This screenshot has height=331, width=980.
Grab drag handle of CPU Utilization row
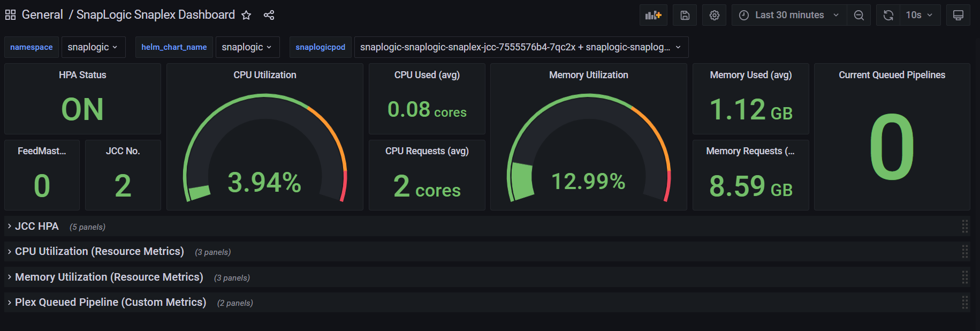[x=964, y=252]
